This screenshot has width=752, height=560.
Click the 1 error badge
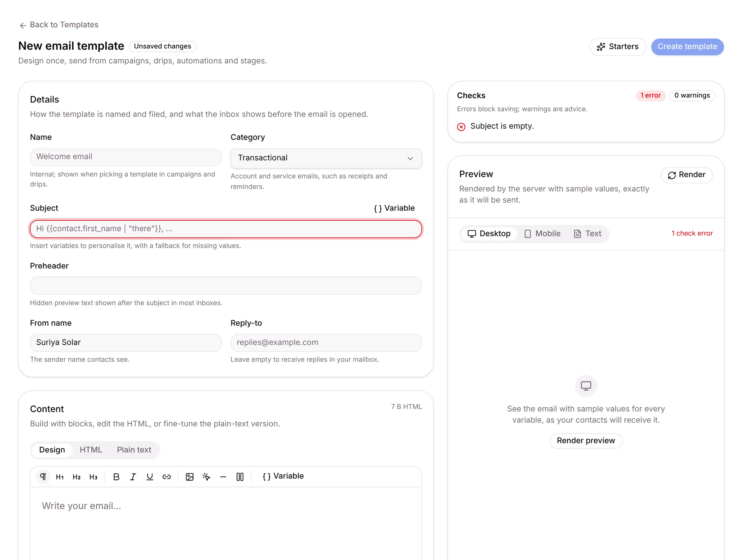click(650, 96)
